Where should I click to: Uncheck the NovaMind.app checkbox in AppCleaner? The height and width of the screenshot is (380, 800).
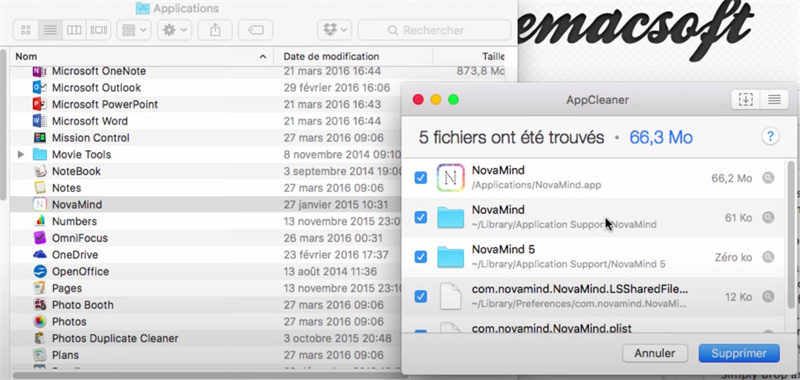420,178
